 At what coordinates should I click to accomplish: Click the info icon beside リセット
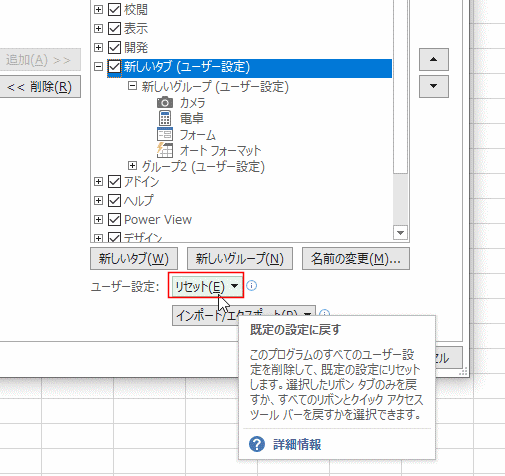[x=252, y=286]
